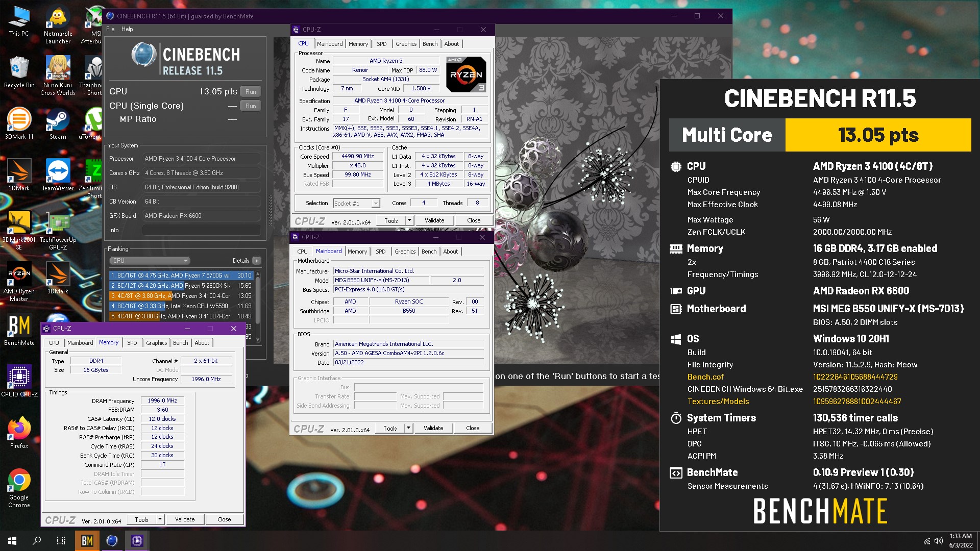
Task: Launch the 3DMark2001 SE desktop icon
Action: pos(19,230)
